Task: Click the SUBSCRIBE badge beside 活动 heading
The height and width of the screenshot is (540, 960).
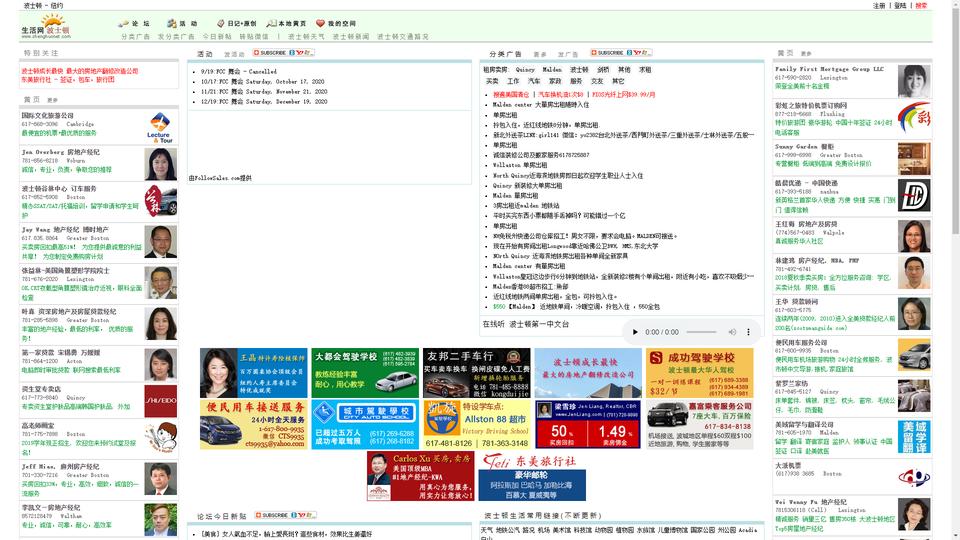Action: point(283,53)
